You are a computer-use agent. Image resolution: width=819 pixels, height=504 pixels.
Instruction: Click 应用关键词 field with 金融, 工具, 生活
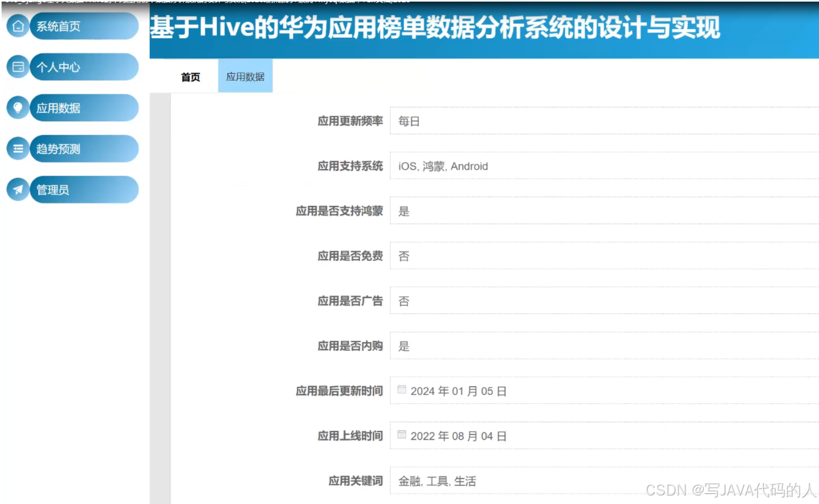604,481
